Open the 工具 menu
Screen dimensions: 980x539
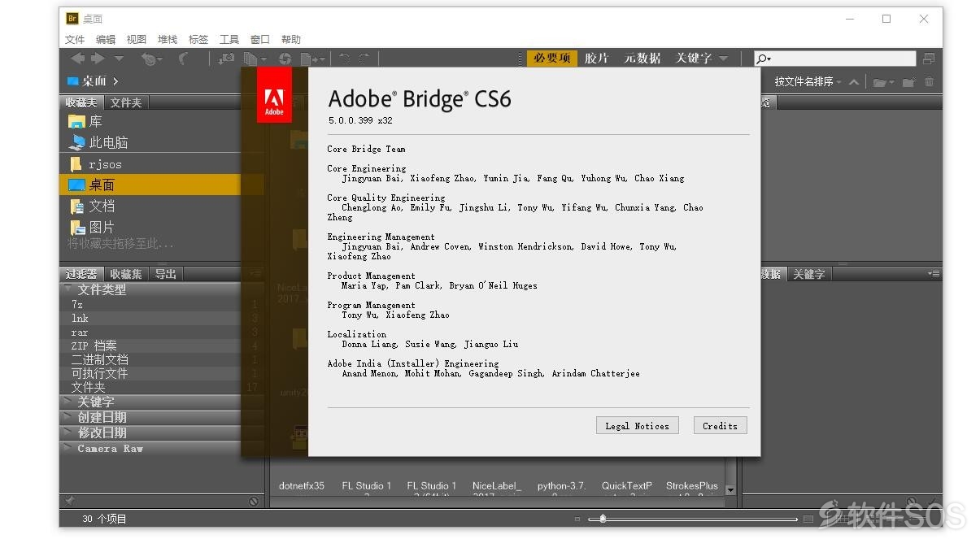pyautogui.click(x=229, y=39)
